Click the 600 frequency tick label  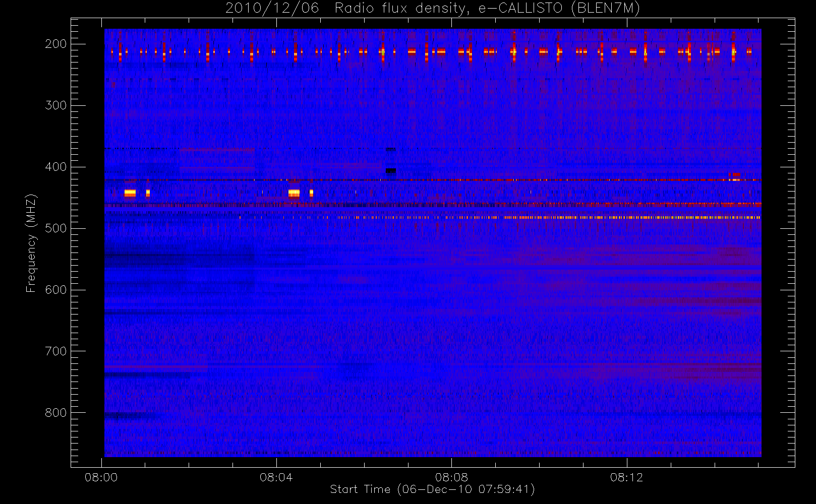[56, 290]
